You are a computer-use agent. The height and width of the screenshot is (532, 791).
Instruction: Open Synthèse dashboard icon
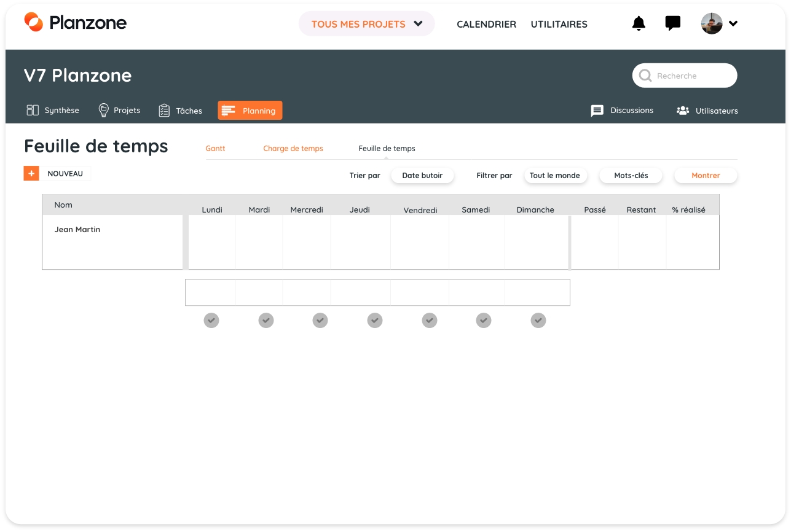coord(33,111)
